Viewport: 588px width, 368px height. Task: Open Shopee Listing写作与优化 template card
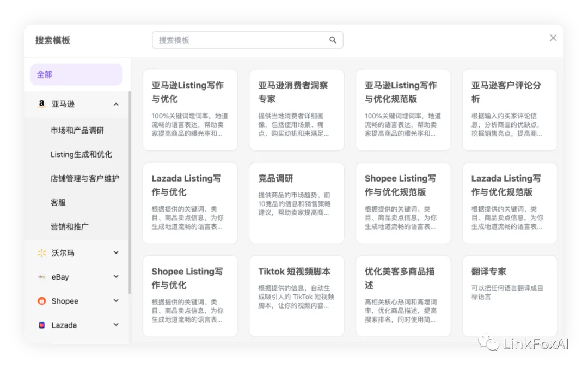tap(190, 296)
